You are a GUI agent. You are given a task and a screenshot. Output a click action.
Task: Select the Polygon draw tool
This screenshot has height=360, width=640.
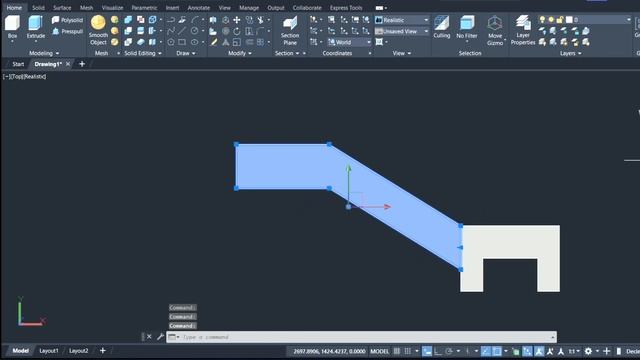(x=171, y=42)
